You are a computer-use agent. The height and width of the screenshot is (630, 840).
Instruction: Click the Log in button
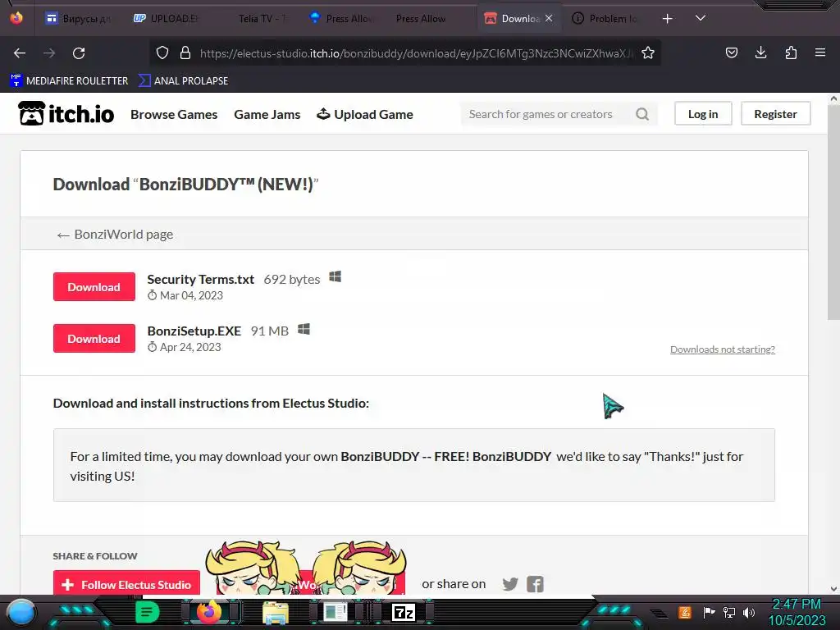(x=703, y=114)
